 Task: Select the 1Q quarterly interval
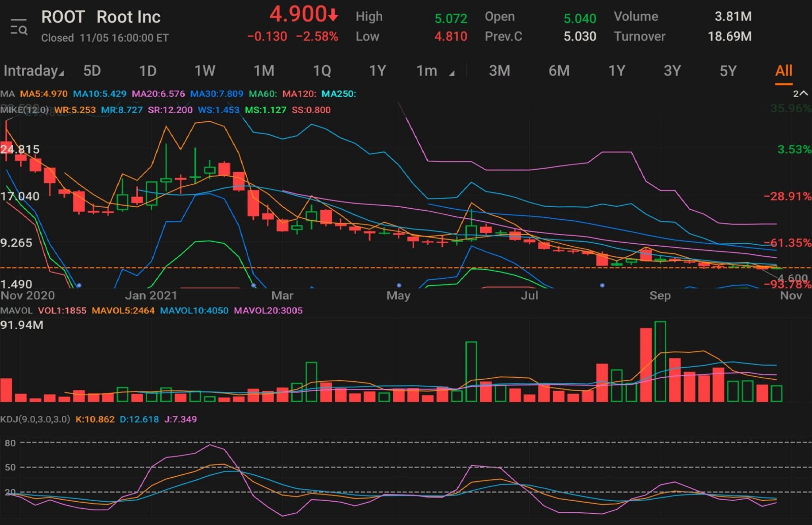pos(322,71)
